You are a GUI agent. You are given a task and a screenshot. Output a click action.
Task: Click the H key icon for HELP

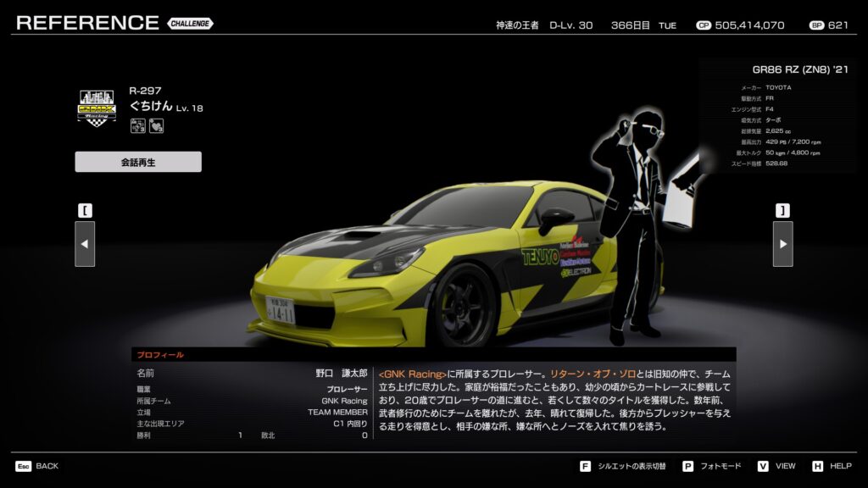(817, 466)
